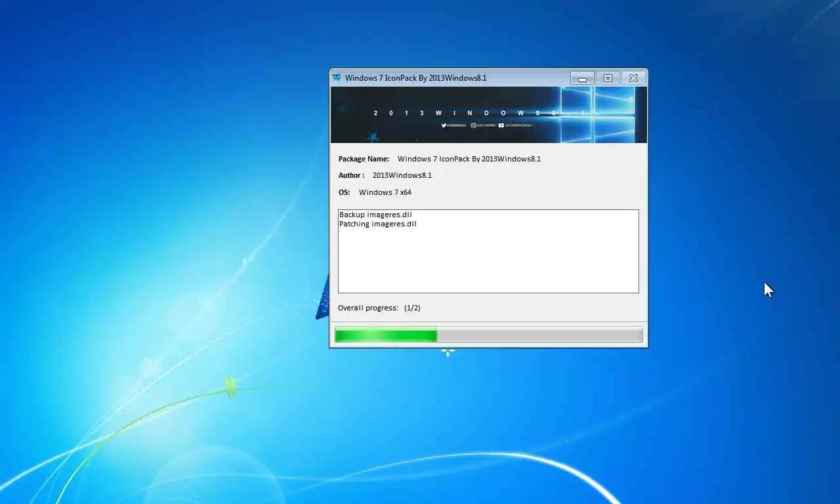This screenshot has height=504, width=840.
Task: Click the package name value text
Action: (469, 159)
